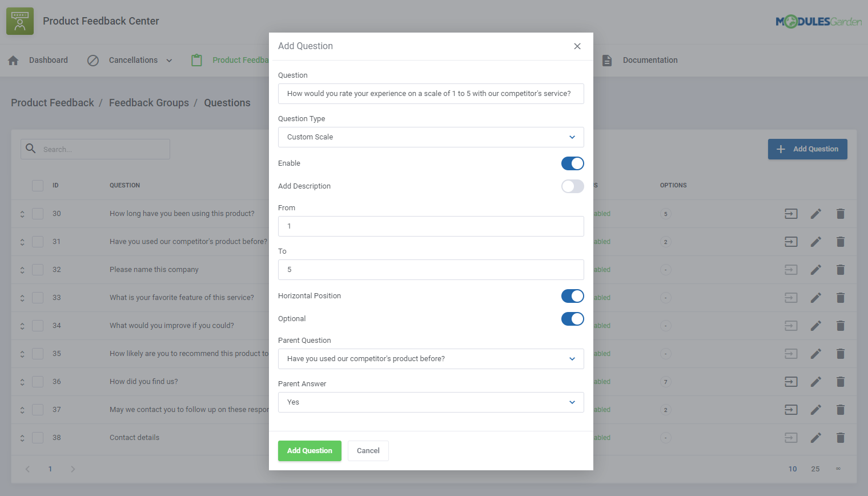
Task: Click the reorder arrows beside question 30
Action: (22, 213)
